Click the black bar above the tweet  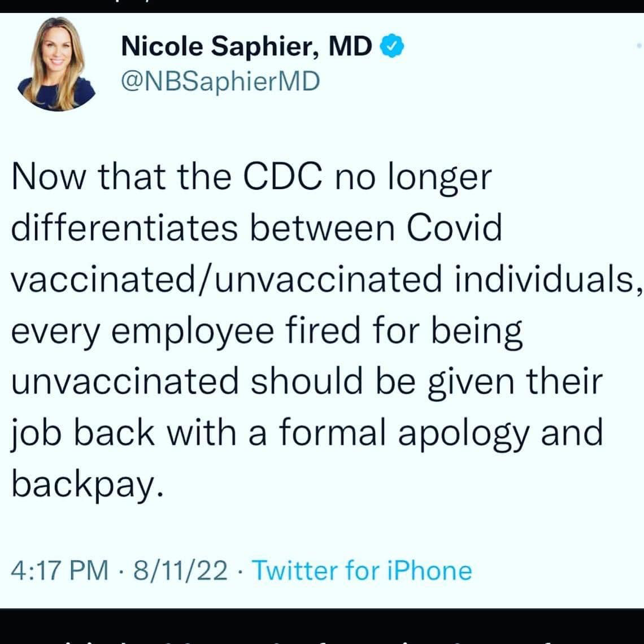click(322, 6)
